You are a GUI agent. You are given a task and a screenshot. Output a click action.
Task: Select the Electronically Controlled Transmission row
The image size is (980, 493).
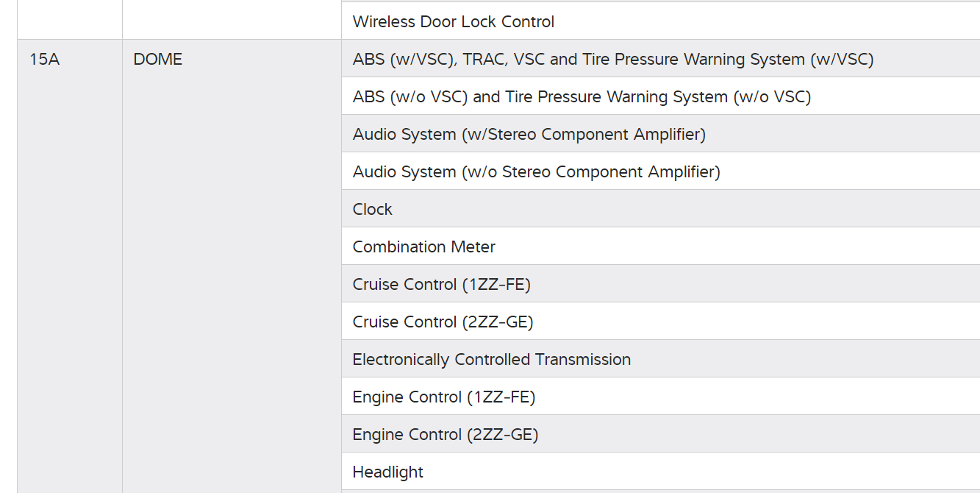coord(492,360)
